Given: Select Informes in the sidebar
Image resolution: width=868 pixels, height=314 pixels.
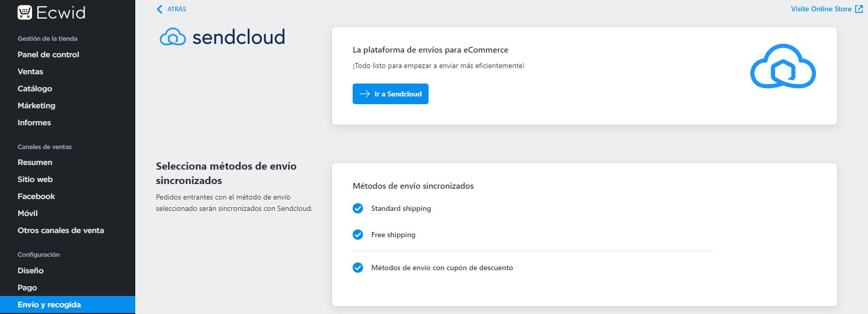Looking at the screenshot, I should 34,123.
